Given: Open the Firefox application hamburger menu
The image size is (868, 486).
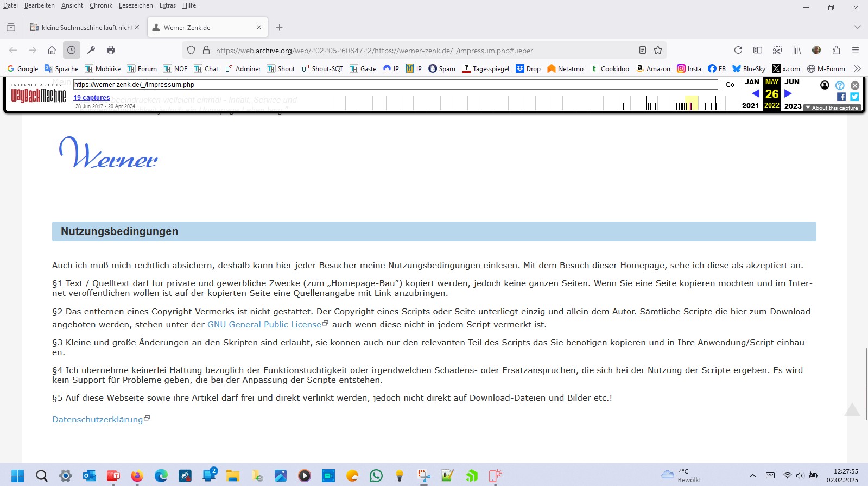Looking at the screenshot, I should click(856, 50).
